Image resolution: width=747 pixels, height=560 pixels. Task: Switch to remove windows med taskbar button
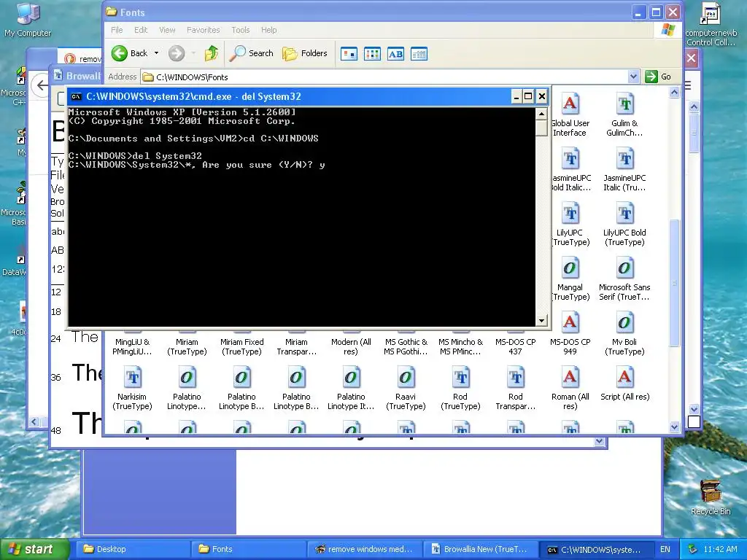363,549
